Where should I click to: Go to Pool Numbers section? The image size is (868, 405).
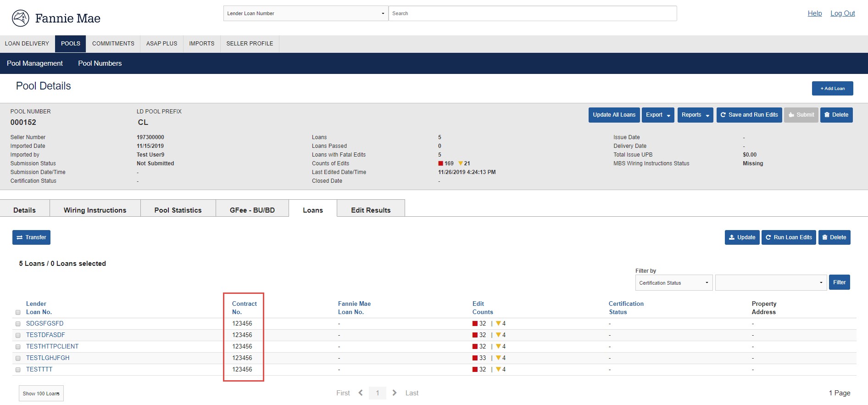pos(100,63)
